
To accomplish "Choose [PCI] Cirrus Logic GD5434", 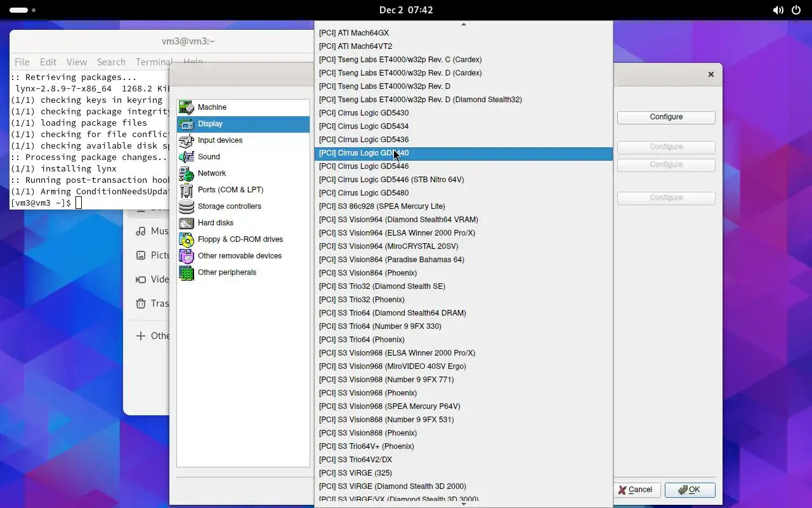I will pyautogui.click(x=464, y=126).
